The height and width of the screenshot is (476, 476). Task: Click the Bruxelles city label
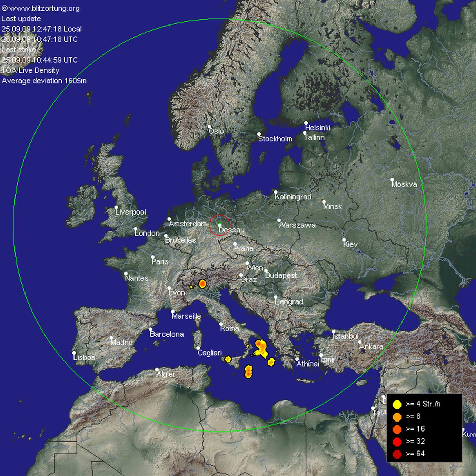coord(180,240)
